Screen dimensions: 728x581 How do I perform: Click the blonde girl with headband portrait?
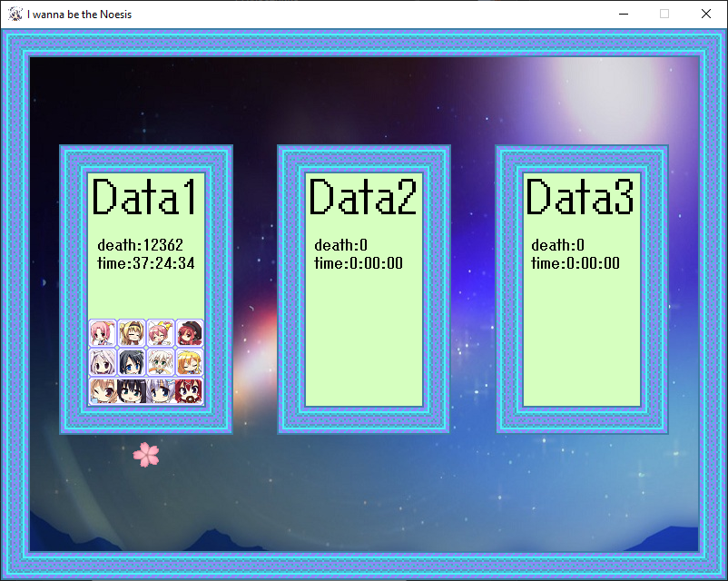(x=132, y=333)
